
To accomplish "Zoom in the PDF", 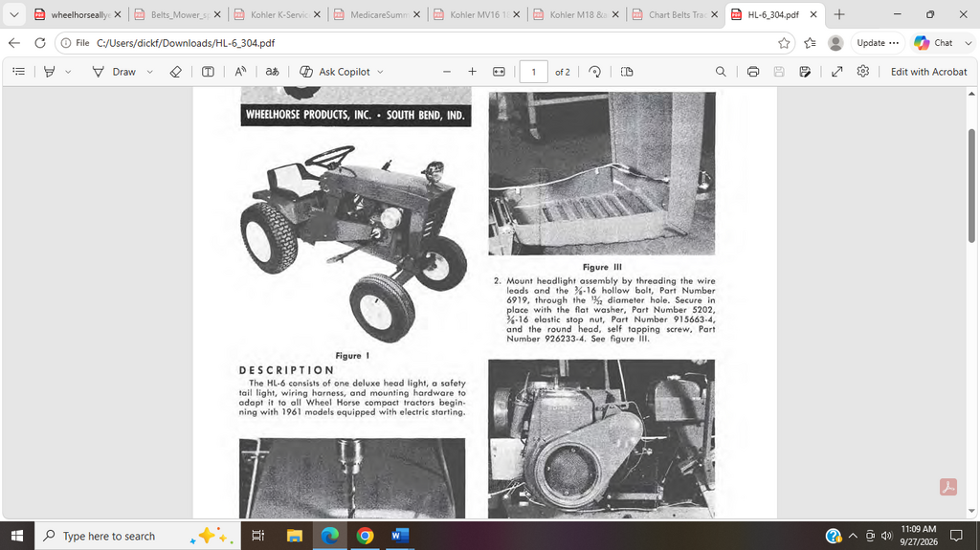I will (473, 72).
